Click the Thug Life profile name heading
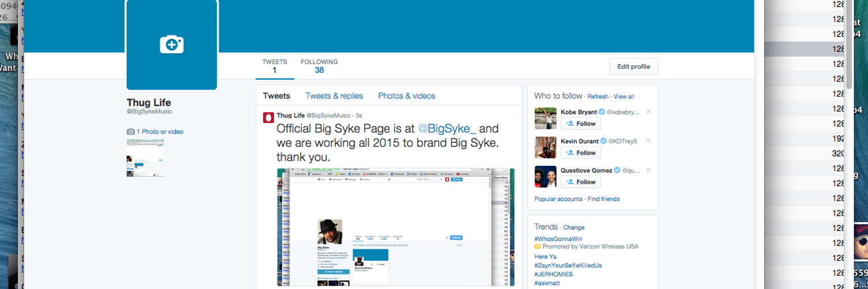 point(149,103)
